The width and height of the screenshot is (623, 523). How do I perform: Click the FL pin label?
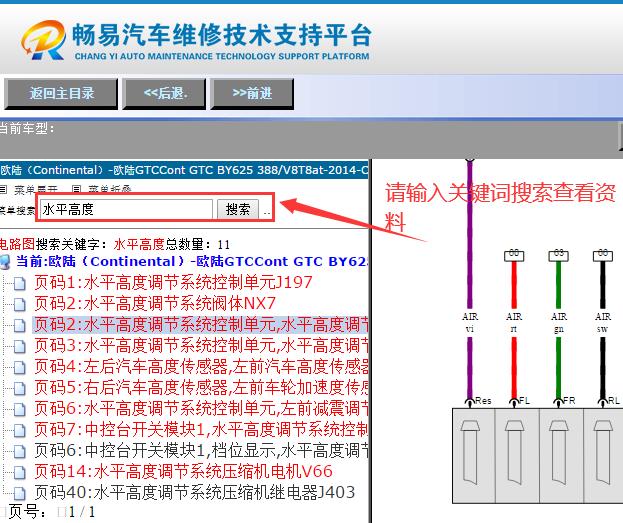[524, 401]
